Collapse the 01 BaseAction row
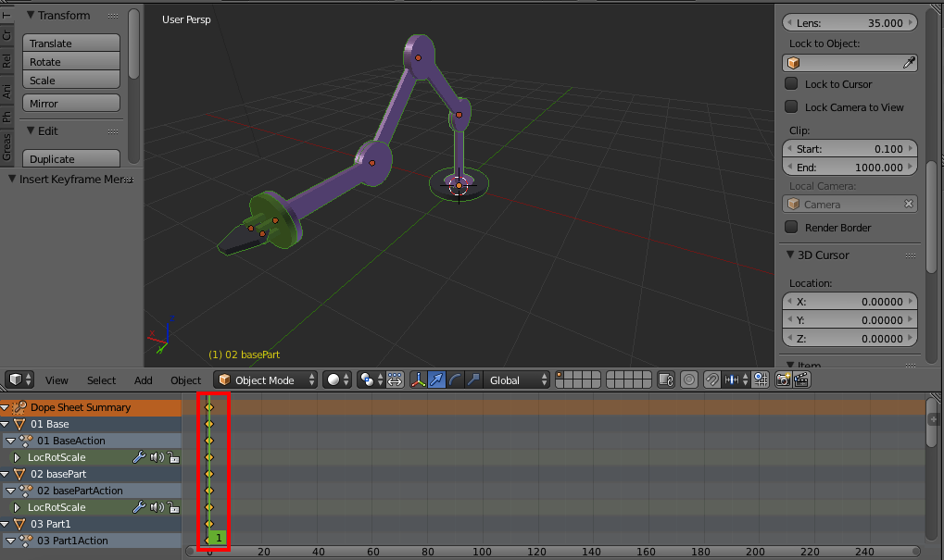Image resolution: width=944 pixels, height=560 pixels. [x=10, y=441]
